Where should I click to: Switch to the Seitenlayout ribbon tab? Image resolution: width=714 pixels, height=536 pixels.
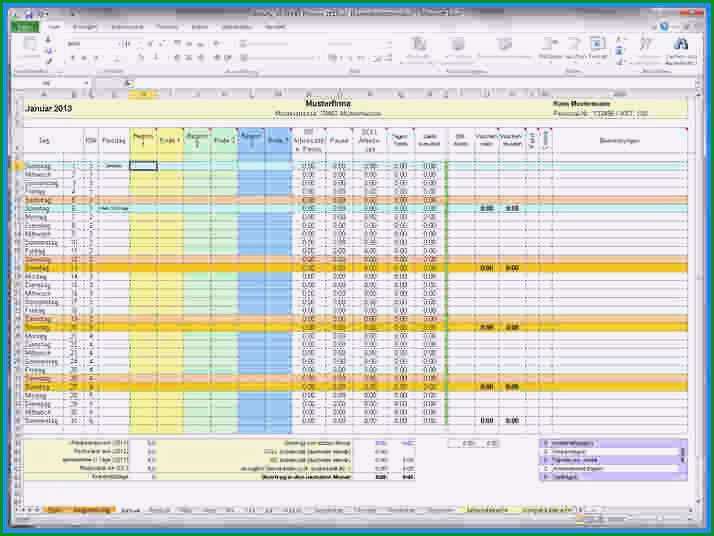[x=128, y=27]
